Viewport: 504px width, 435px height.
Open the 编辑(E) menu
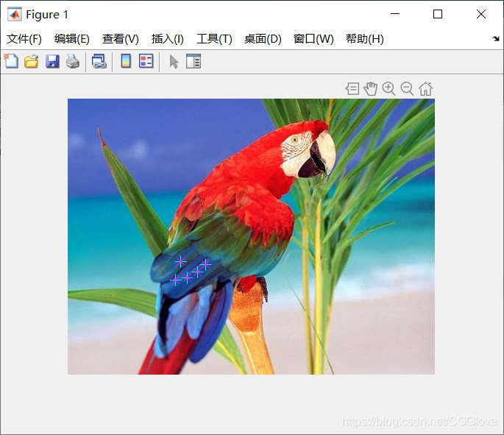tap(72, 39)
